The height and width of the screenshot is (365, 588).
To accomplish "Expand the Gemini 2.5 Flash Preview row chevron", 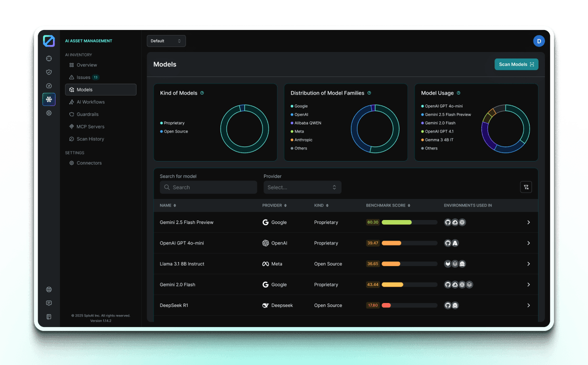I will click(x=528, y=222).
